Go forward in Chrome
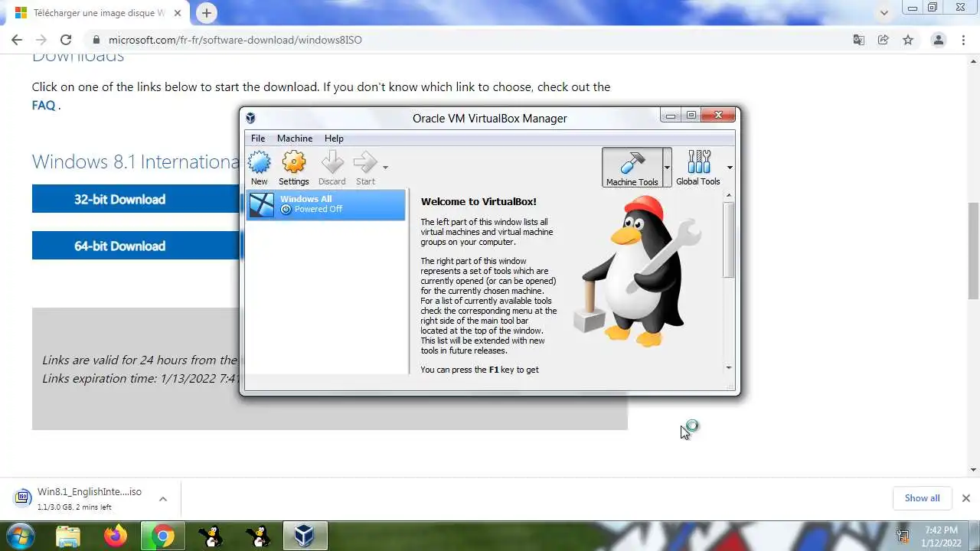 point(41,40)
